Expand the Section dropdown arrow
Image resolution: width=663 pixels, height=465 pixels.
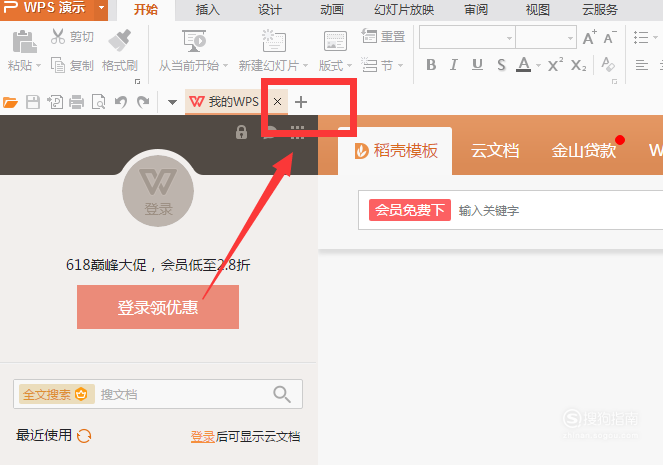[x=400, y=66]
